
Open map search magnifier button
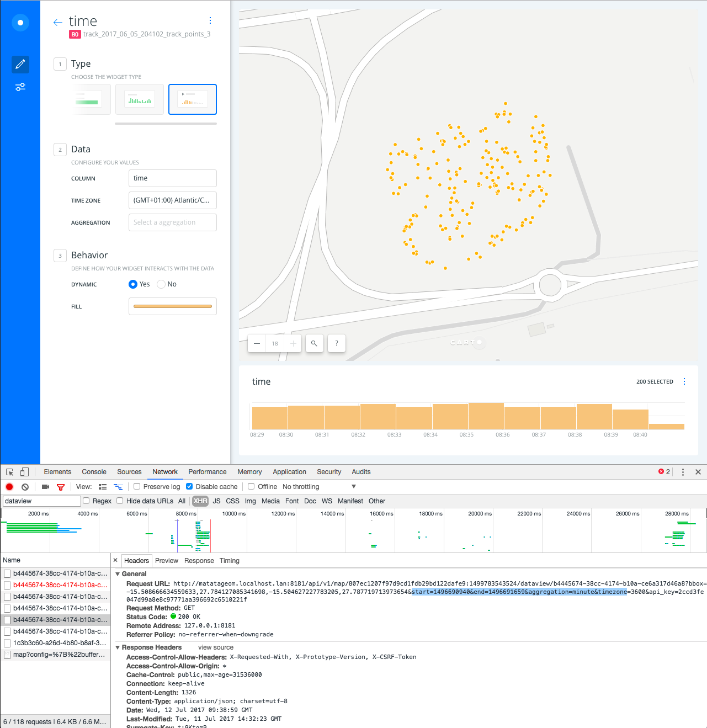point(314,343)
